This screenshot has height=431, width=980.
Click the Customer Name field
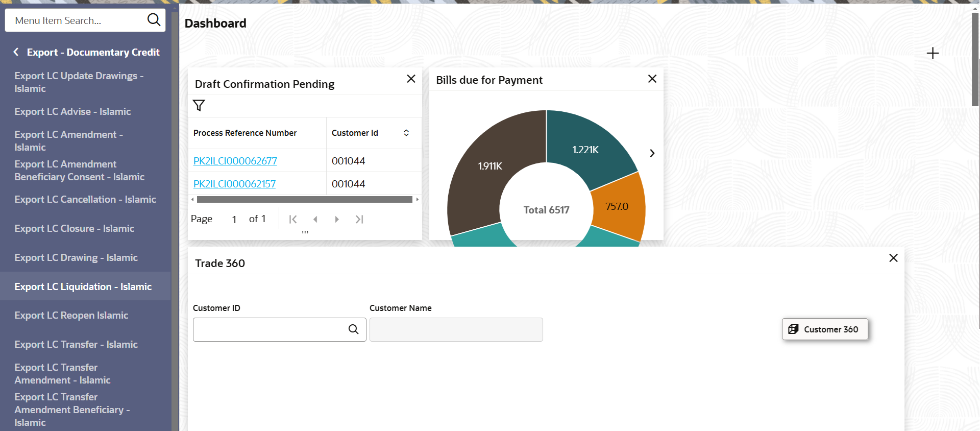[x=456, y=330]
